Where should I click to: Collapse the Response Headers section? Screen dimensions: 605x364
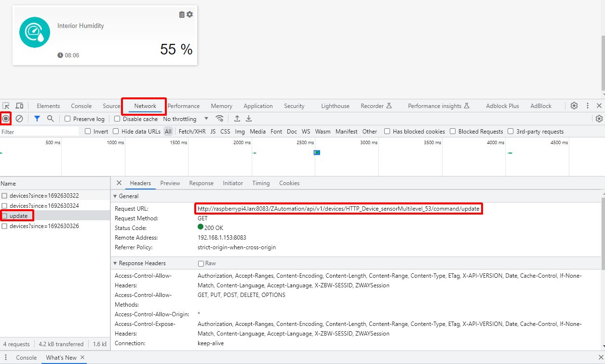(115, 263)
